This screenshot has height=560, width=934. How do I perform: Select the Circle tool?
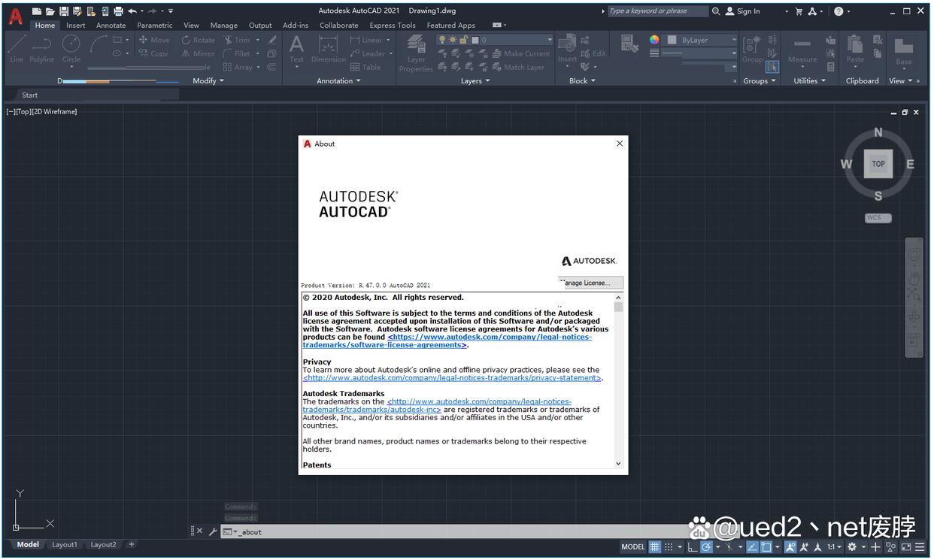[71, 49]
